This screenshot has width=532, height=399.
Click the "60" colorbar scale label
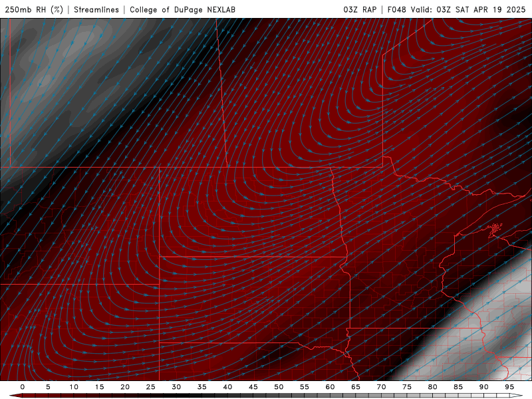[x=330, y=387]
